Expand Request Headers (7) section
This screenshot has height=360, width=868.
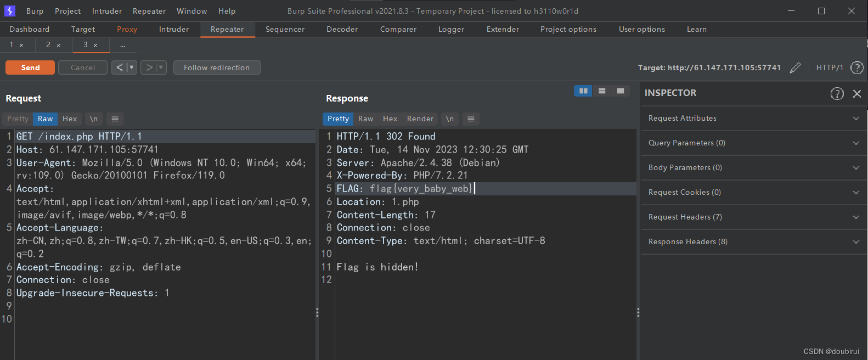754,217
